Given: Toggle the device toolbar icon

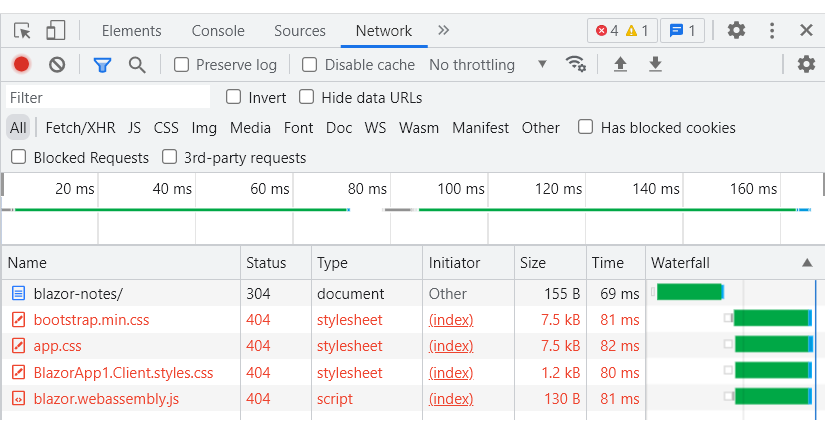Looking at the screenshot, I should point(55,31).
